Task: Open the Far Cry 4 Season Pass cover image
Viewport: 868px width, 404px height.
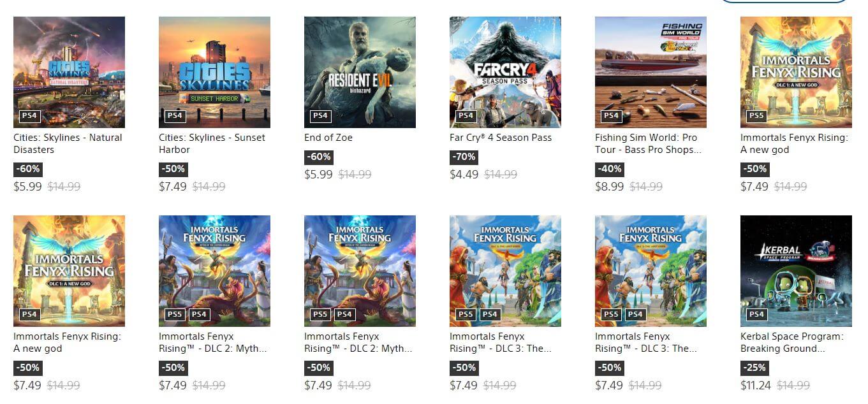Action: (x=505, y=72)
